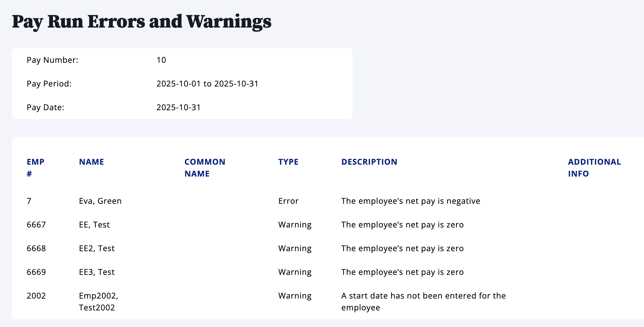Select the TYPE column header
644x327 pixels.
click(x=288, y=162)
